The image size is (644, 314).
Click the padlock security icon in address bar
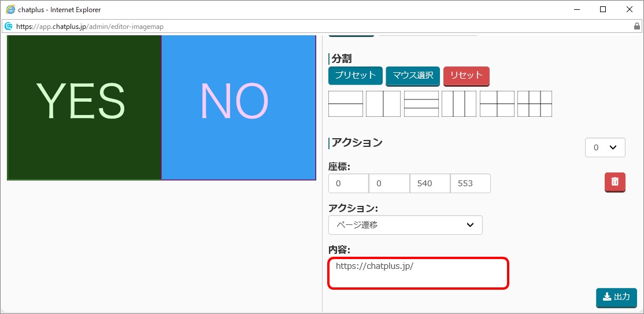[637, 26]
